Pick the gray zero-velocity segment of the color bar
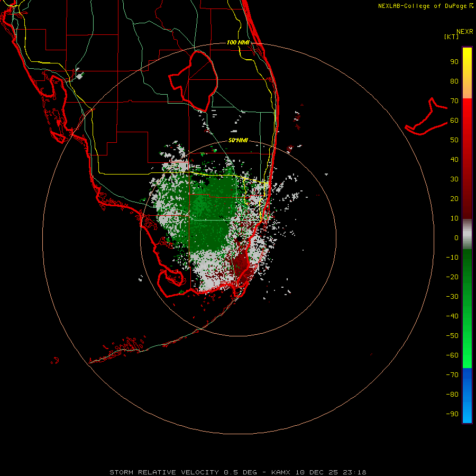Image resolution: width=476 pixels, height=476 pixels. click(x=467, y=234)
